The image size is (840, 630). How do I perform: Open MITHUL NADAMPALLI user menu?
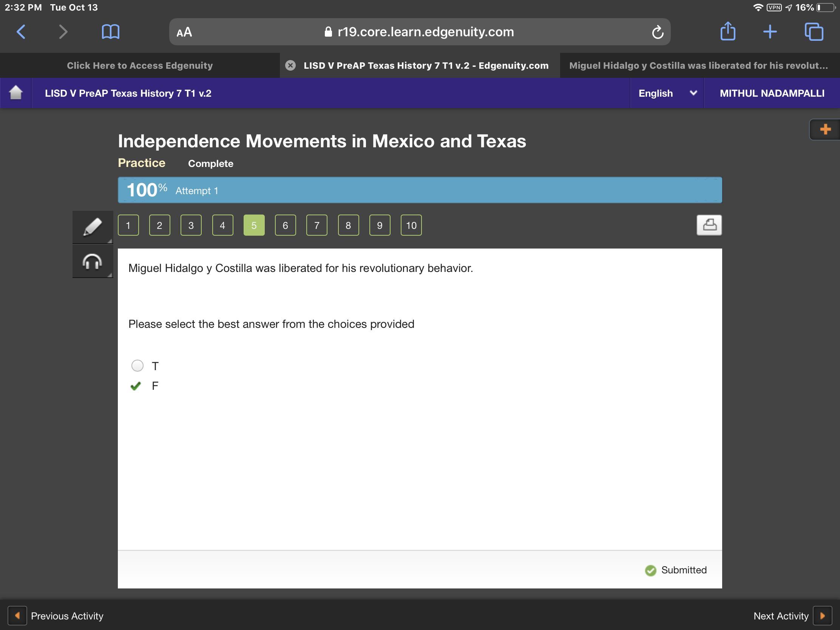pos(772,93)
